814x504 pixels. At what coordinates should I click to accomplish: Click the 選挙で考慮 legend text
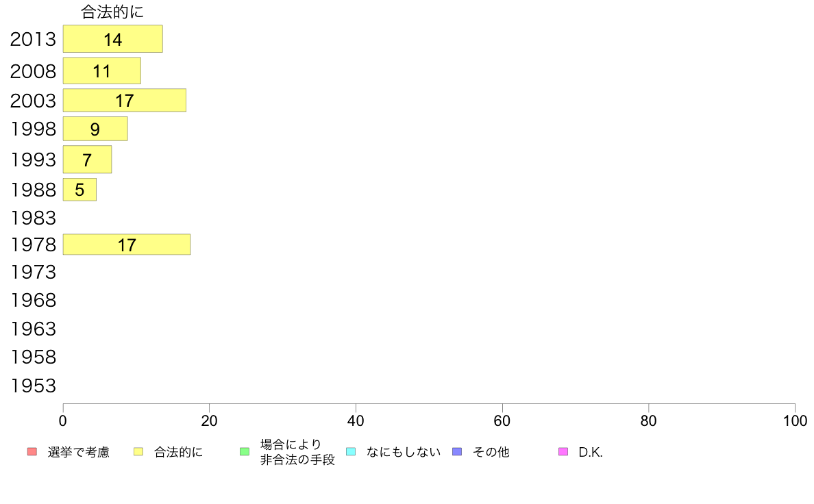pos(78,452)
